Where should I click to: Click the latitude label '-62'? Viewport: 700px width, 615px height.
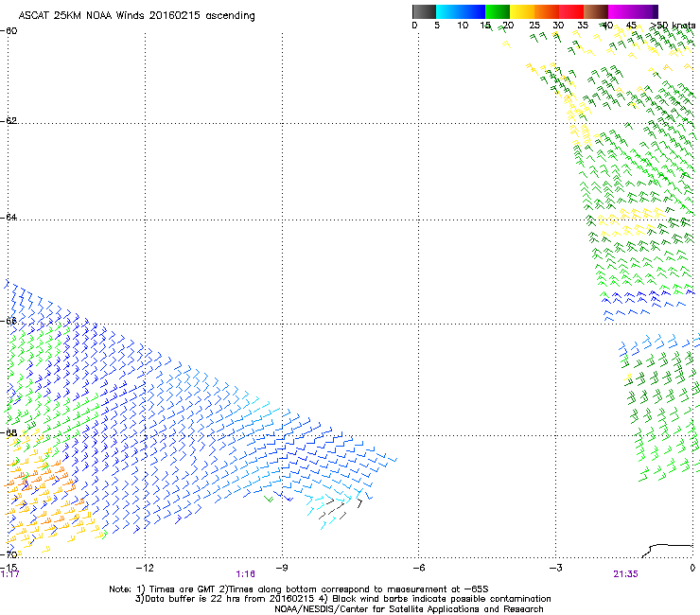coord(9,120)
